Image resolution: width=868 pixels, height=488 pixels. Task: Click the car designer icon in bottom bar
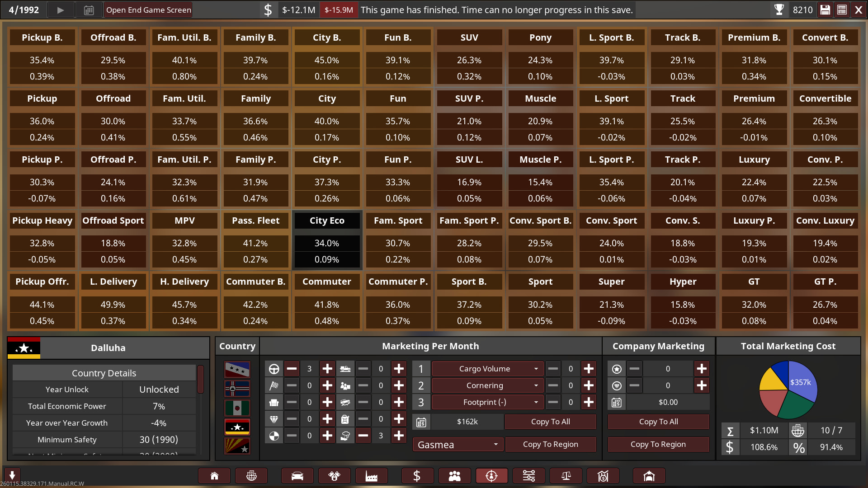click(297, 476)
